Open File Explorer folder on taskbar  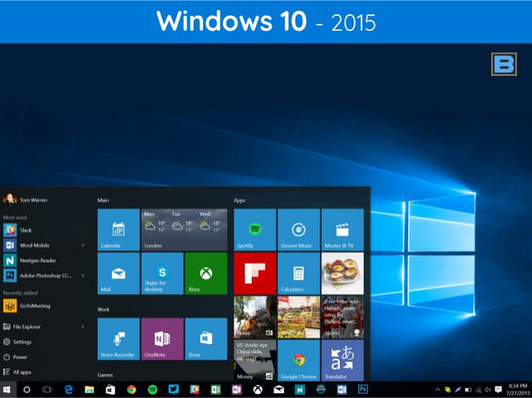[89, 390]
